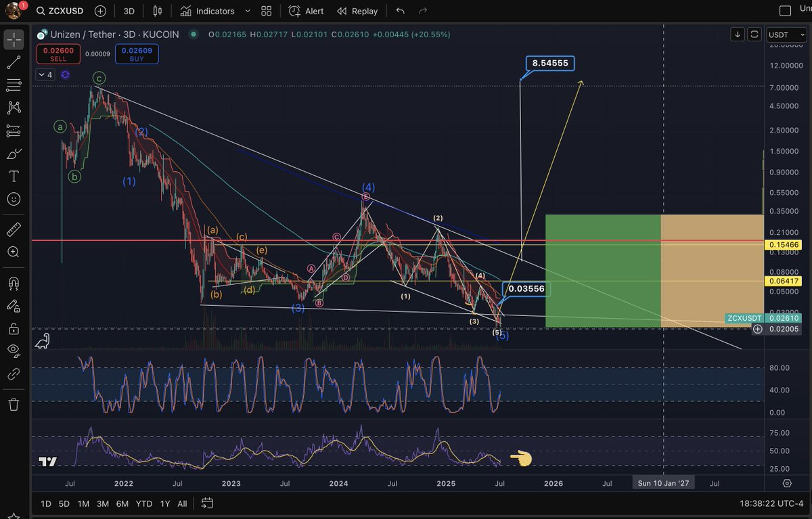812x519 pixels.
Task: Undo the last chart action
Action: (x=400, y=11)
